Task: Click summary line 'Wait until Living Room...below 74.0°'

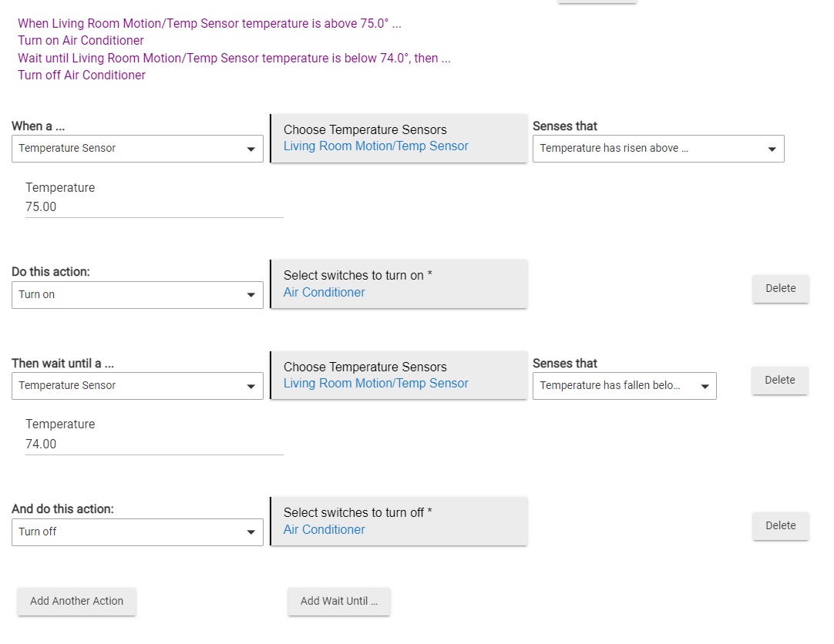Action: [x=234, y=58]
